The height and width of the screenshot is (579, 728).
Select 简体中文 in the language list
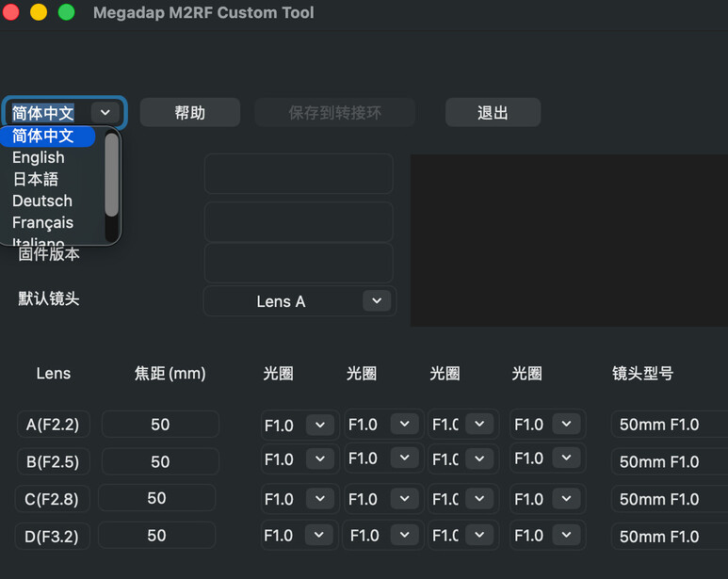(47, 136)
